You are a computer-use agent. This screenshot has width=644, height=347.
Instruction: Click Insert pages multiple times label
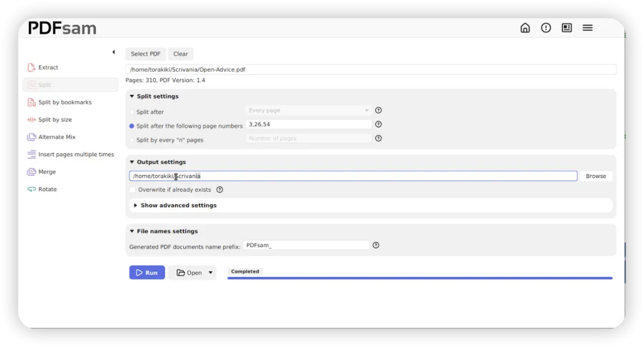point(76,154)
